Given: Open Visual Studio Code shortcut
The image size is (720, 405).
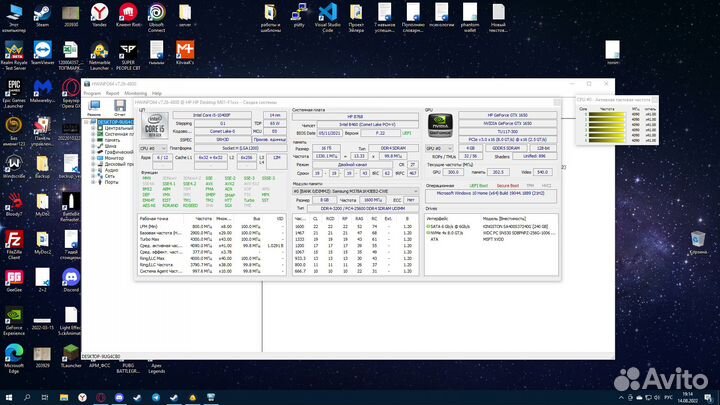Looking at the screenshot, I should 327,17.
